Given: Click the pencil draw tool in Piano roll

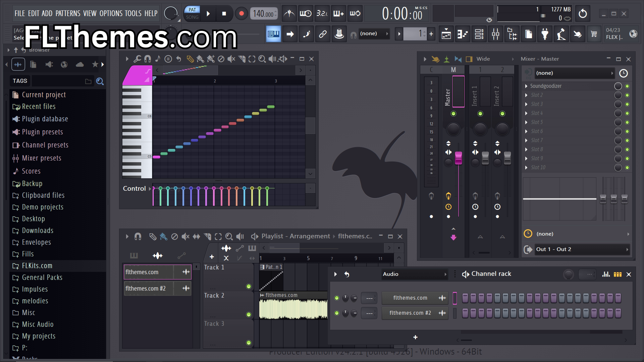Looking at the screenshot, I should pyautogui.click(x=190, y=59).
